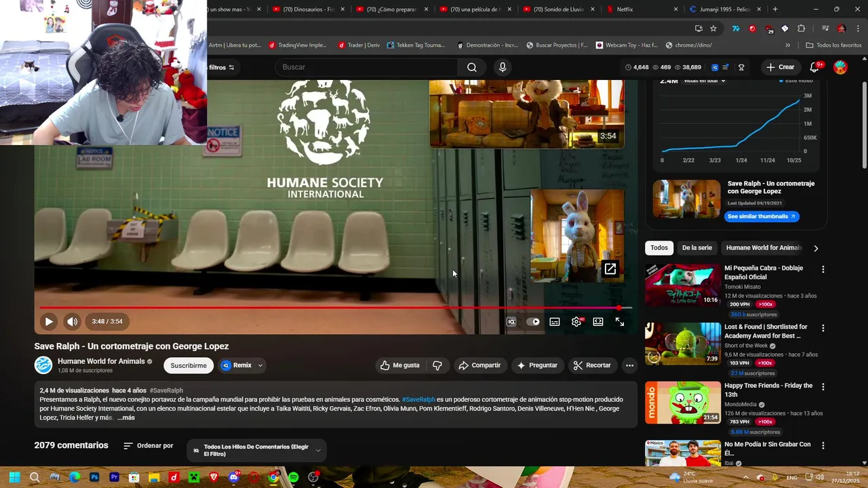
Task: Switch the player to theater mode
Action: pos(598,322)
